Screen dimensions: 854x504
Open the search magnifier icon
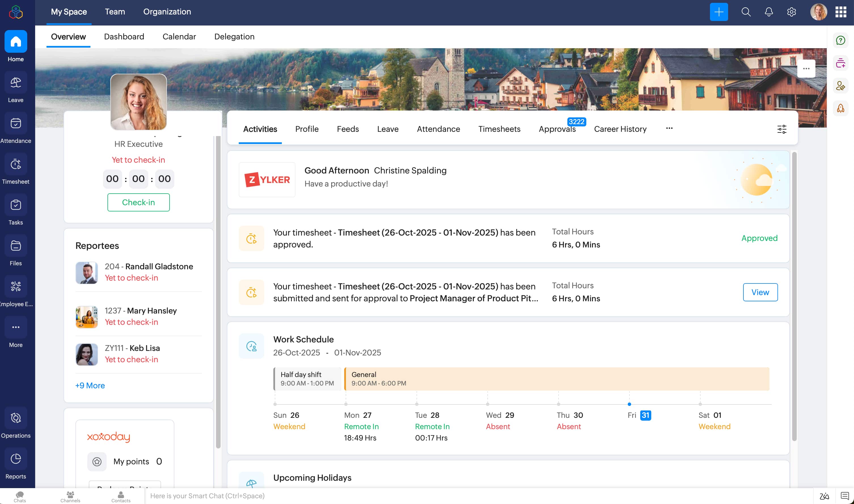[746, 12]
